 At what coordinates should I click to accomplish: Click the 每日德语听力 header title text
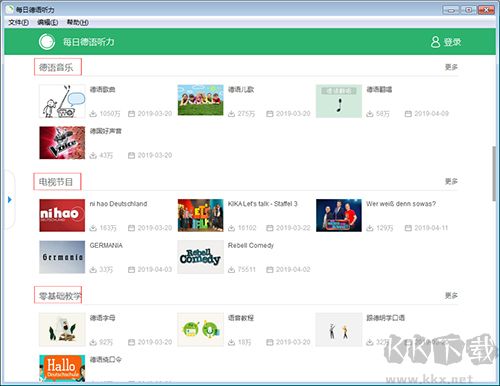click(x=89, y=42)
